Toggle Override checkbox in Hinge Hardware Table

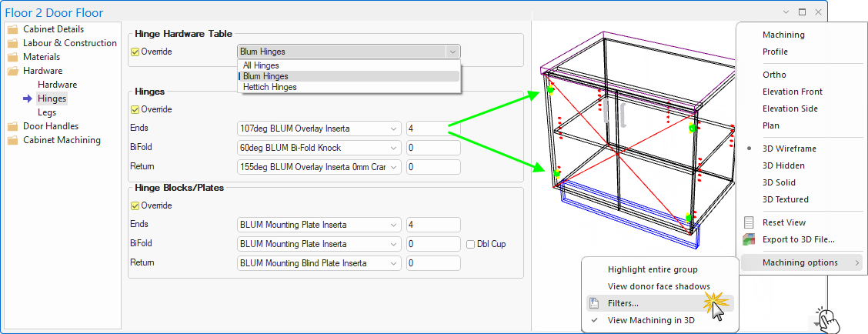135,52
